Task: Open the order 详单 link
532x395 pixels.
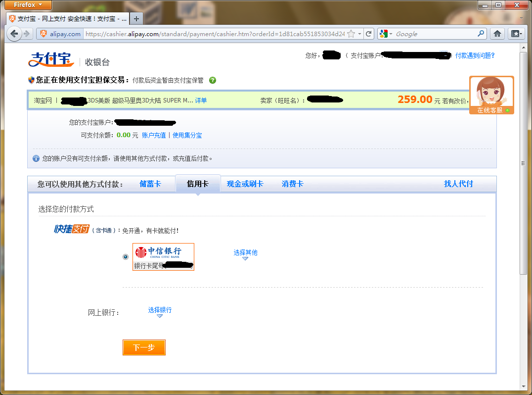Action: [x=201, y=100]
